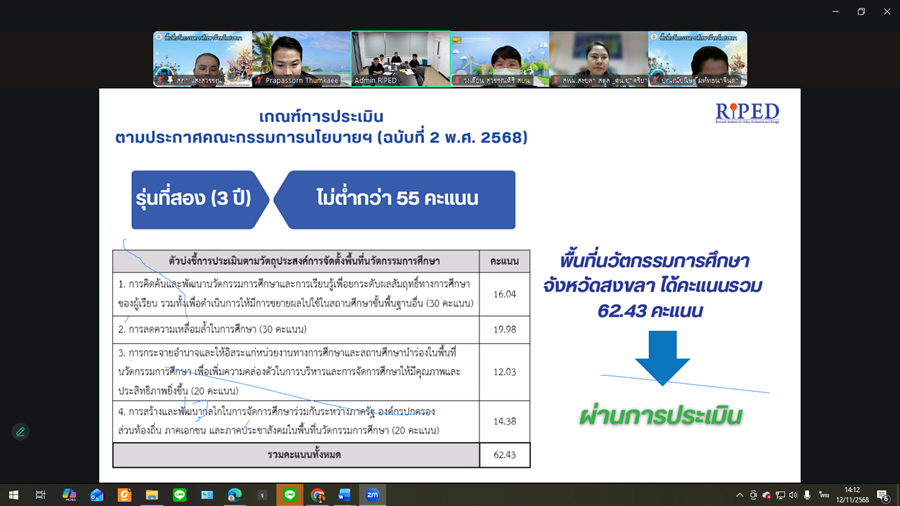Open Google Chrome from taskbar
The image size is (900, 506).
pos(317,495)
